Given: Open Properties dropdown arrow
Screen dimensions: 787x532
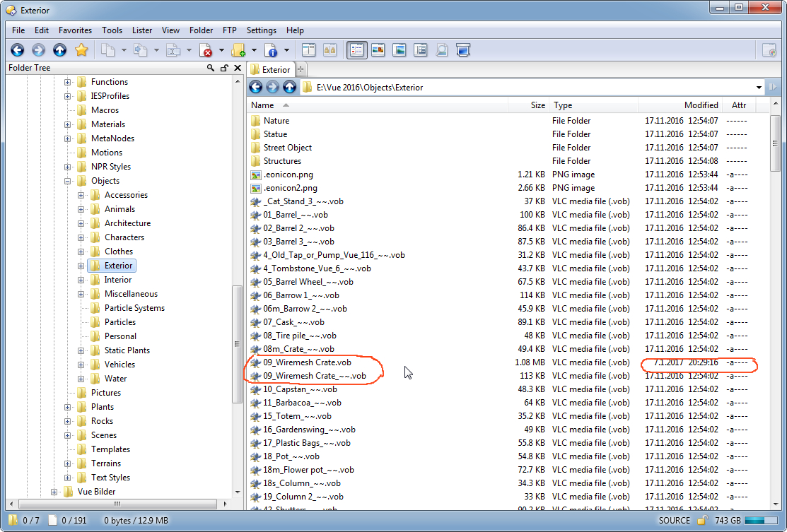Looking at the screenshot, I should (286, 50).
